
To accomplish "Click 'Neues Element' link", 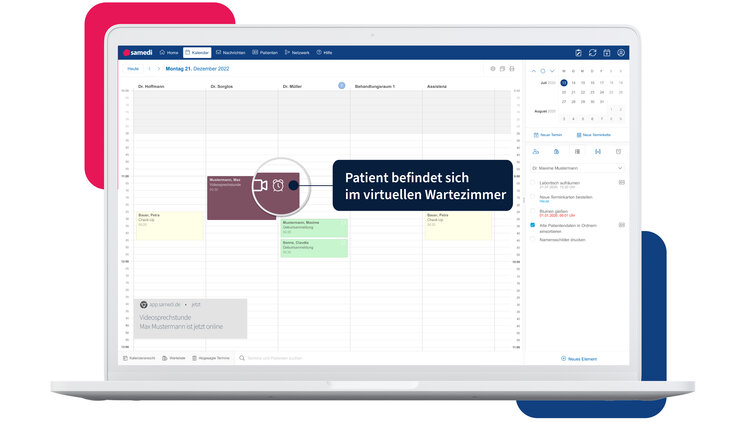I will 578,358.
